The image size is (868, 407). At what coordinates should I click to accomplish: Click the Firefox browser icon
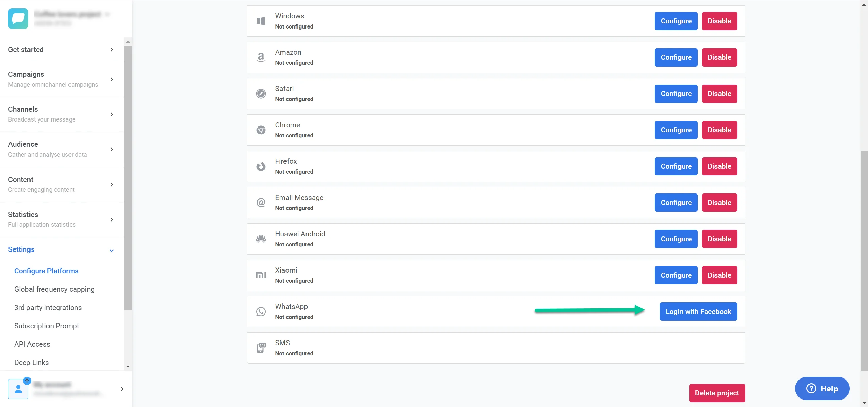(261, 166)
